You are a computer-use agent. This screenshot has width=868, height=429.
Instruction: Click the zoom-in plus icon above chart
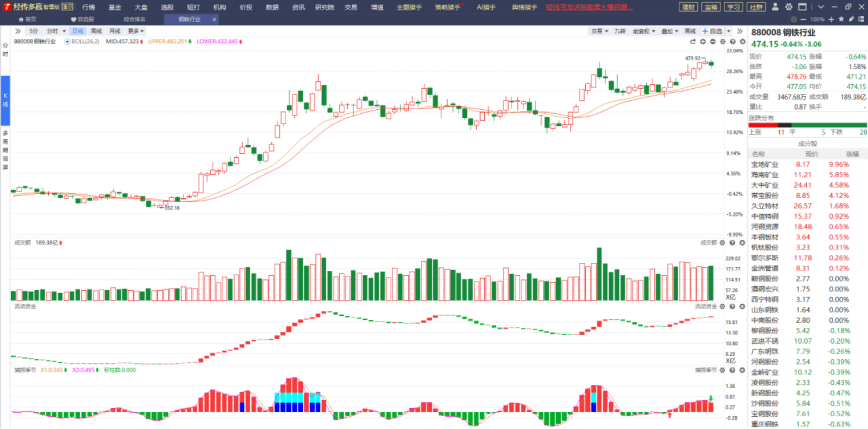pos(703,42)
